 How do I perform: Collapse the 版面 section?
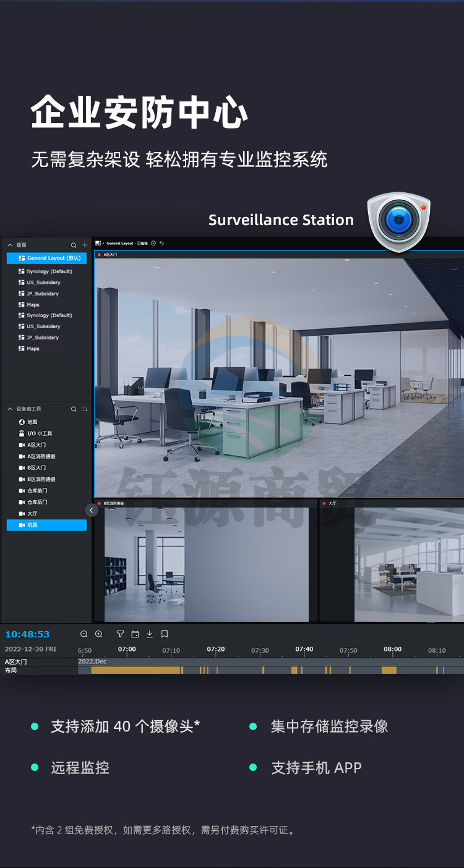click(10, 245)
